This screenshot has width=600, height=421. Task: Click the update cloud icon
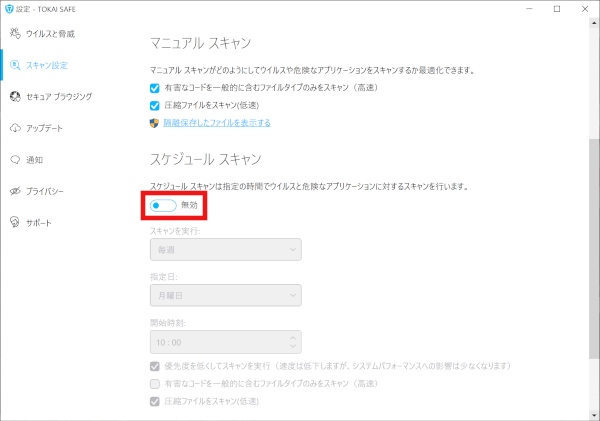tap(14, 128)
